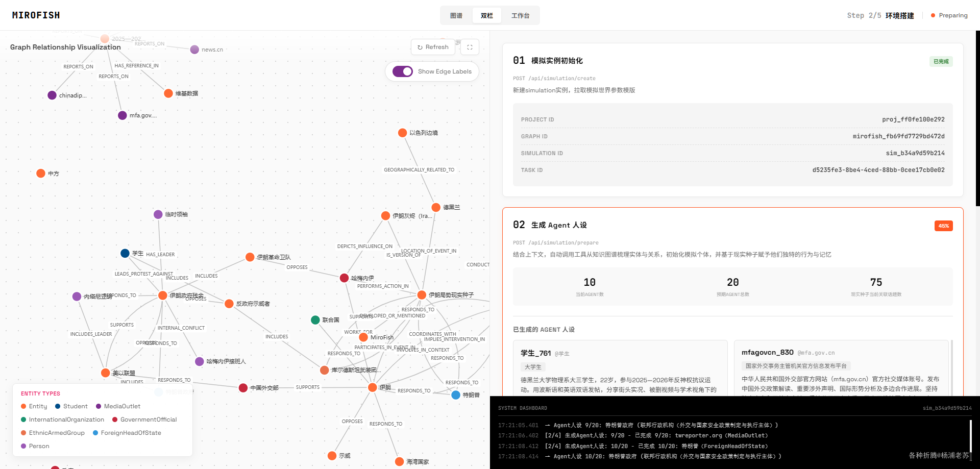Click the EthnicArmedGroup legend entry
Screen dimensions: 980x469
tap(53, 433)
